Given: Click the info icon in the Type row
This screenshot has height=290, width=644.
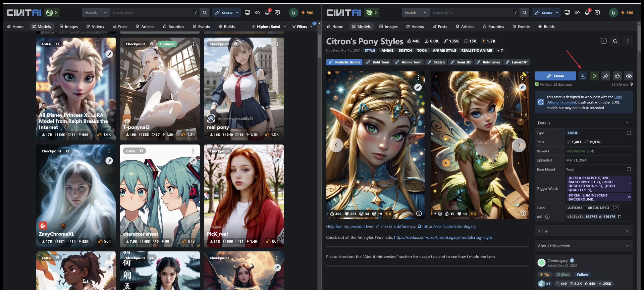Looking at the screenshot, I should coord(629,133).
